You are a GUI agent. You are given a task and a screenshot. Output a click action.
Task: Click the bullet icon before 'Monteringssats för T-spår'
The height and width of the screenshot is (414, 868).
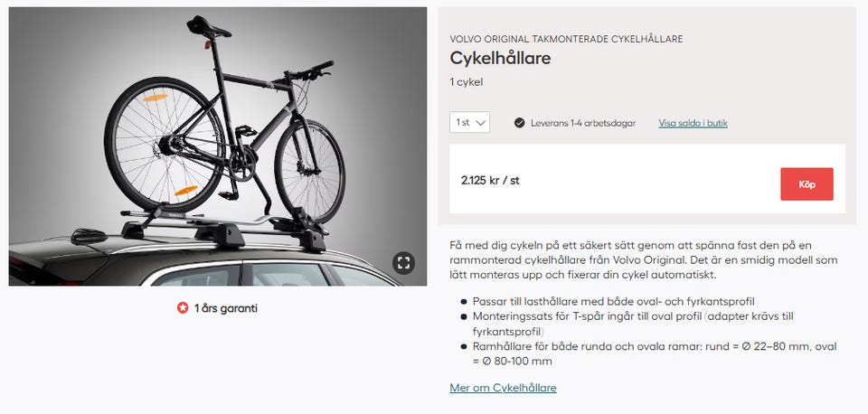point(463,316)
